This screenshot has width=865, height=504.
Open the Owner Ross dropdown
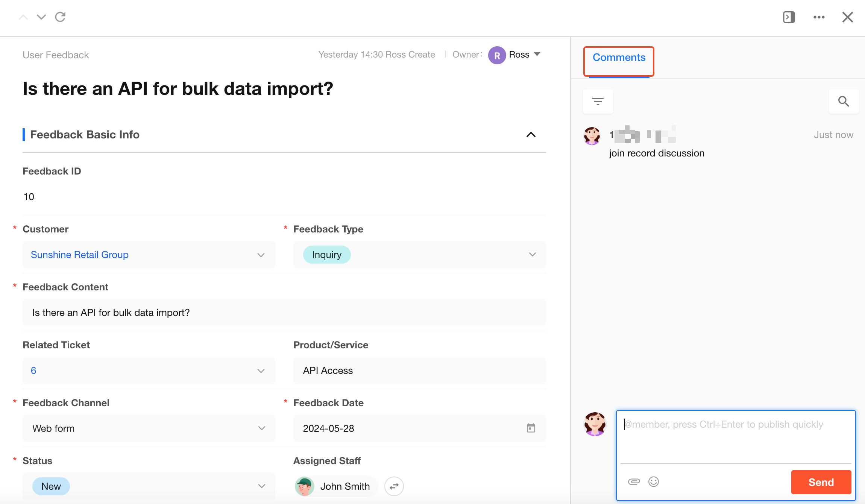pyautogui.click(x=537, y=54)
